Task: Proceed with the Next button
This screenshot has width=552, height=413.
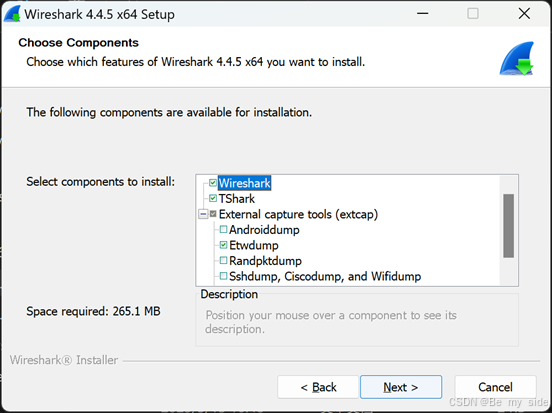Action: coord(401,387)
